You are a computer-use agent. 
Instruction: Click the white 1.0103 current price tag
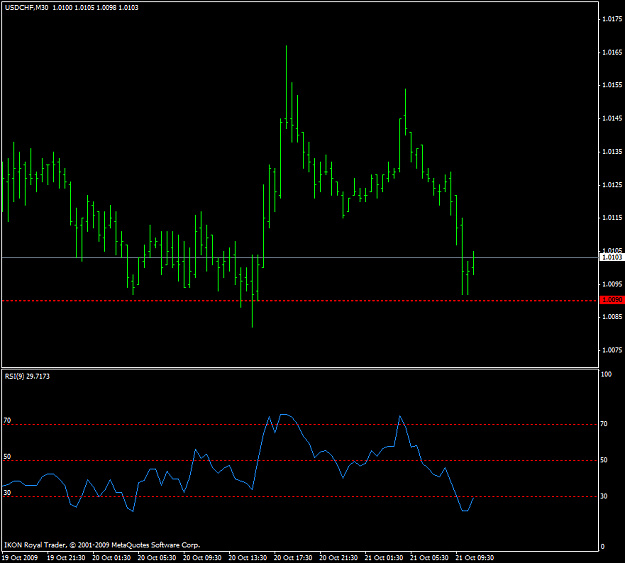click(612, 257)
